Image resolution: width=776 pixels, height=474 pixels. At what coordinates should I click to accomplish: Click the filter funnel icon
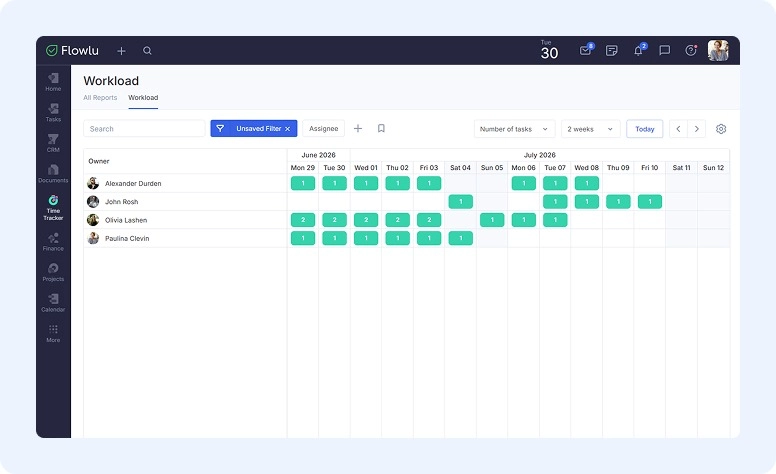point(220,129)
